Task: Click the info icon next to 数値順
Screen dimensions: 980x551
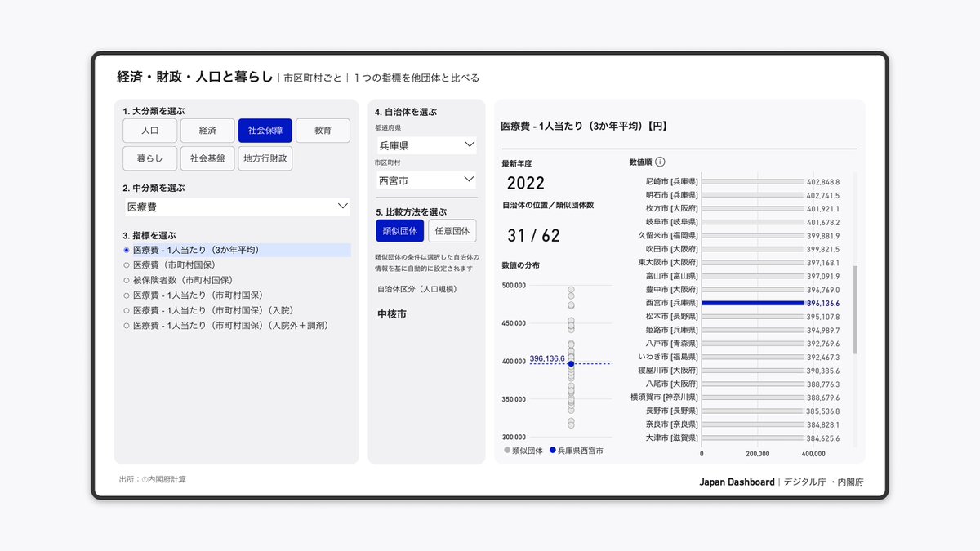Action: 660,162
